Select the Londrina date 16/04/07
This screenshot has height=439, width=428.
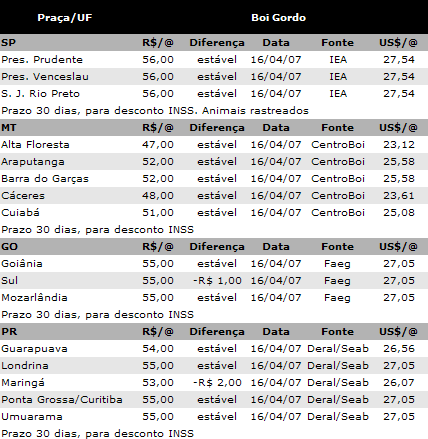tap(276, 366)
